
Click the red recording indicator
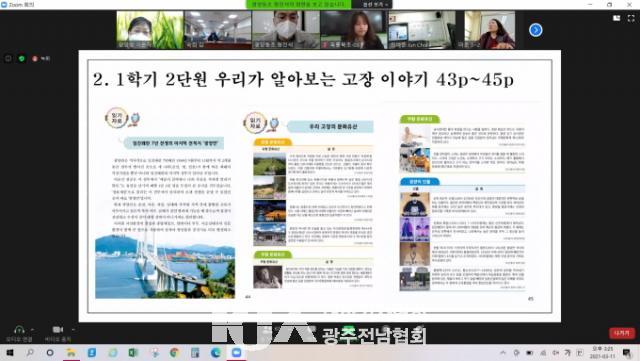pos(41,59)
